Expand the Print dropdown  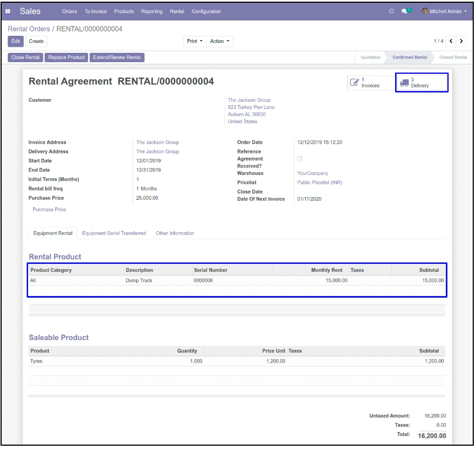195,41
